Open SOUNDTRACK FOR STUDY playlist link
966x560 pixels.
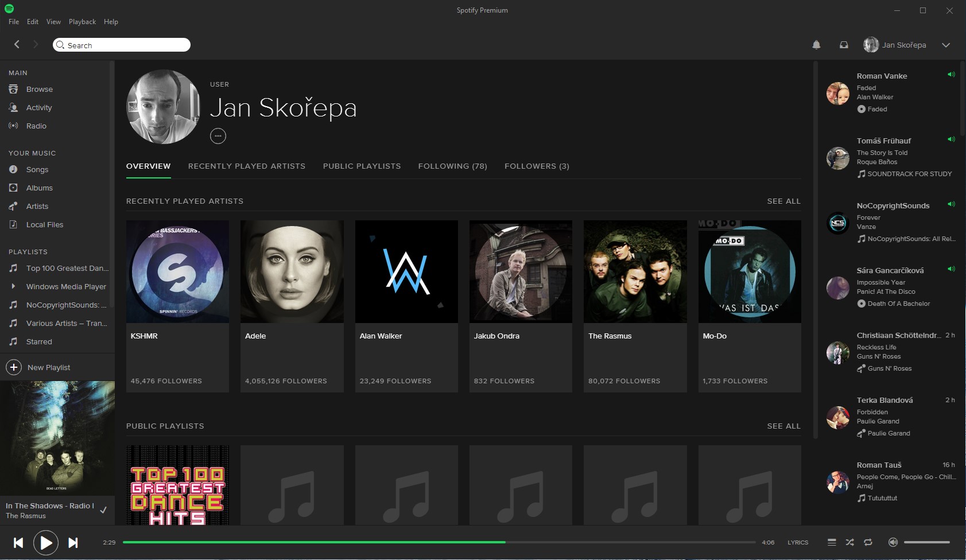pos(909,174)
